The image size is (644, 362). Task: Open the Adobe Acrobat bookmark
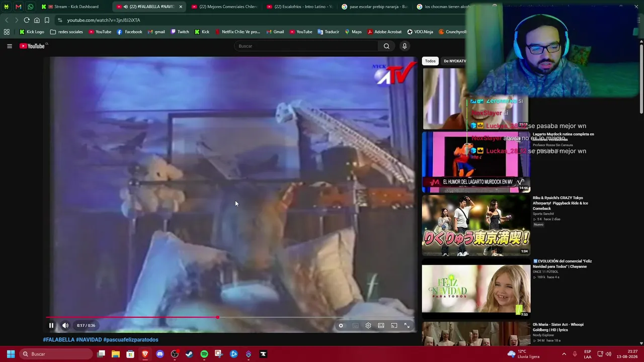coord(384,32)
